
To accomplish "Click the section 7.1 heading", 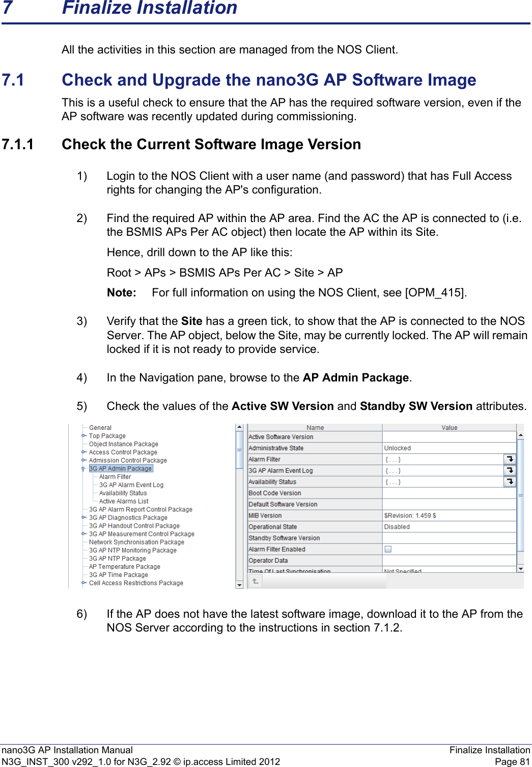I will [x=239, y=80].
